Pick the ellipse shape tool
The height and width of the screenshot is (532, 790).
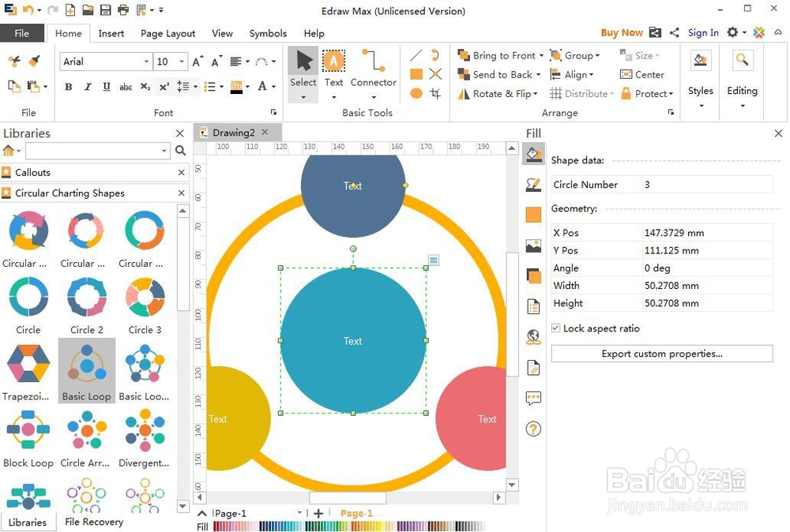coord(416,93)
